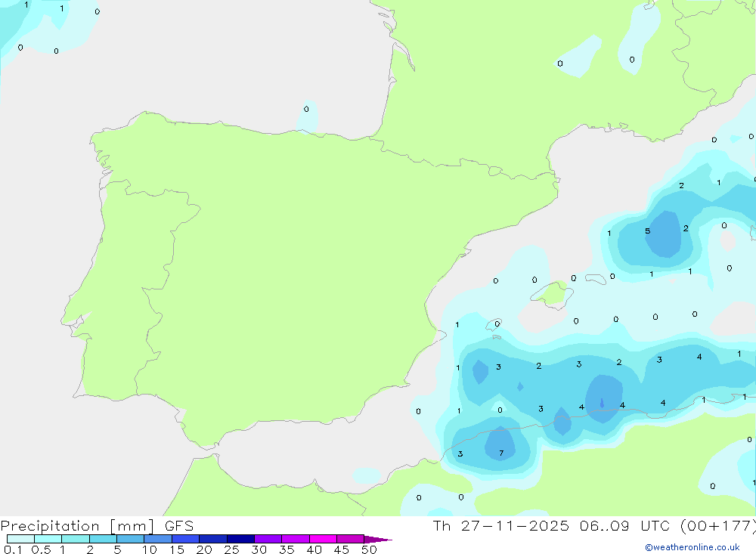Click legend scale label '50'
Screen dimensions: 756x554
[x=369, y=549]
